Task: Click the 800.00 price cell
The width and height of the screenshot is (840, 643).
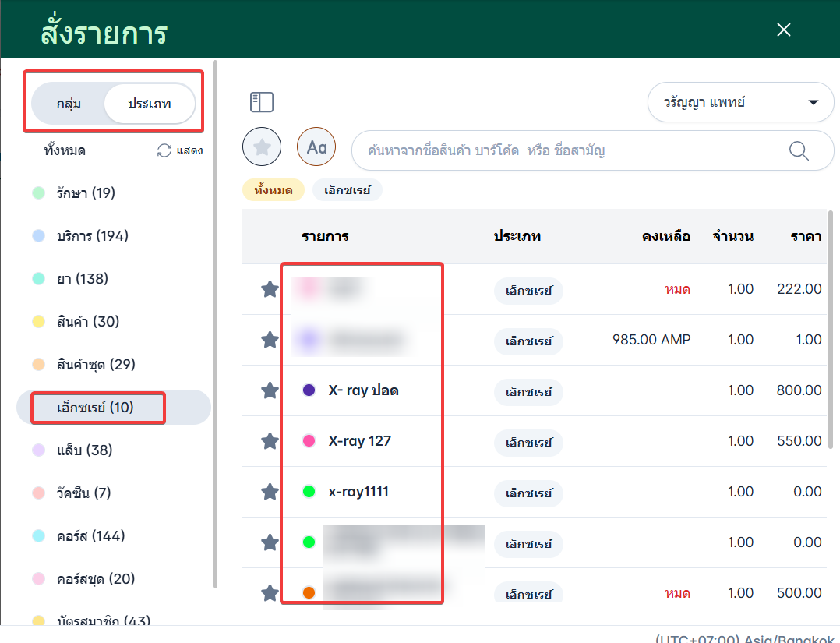Action: pyautogui.click(x=799, y=390)
